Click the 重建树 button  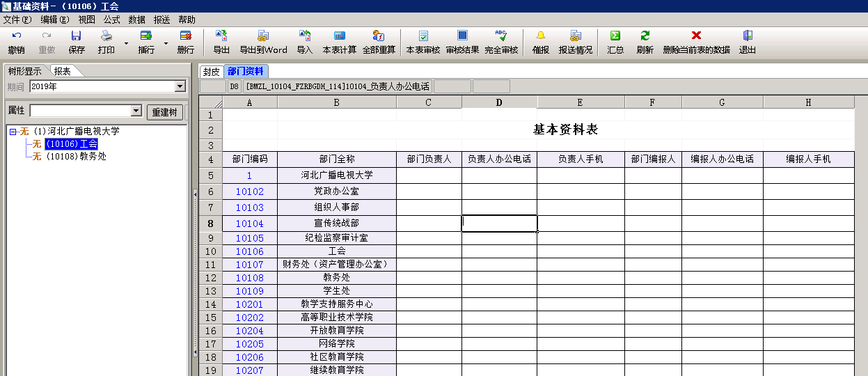click(x=164, y=112)
